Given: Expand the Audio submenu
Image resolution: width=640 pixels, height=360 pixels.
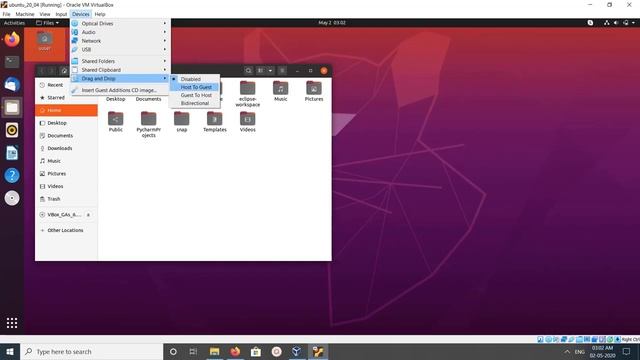Looking at the screenshot, I should click(x=120, y=32).
